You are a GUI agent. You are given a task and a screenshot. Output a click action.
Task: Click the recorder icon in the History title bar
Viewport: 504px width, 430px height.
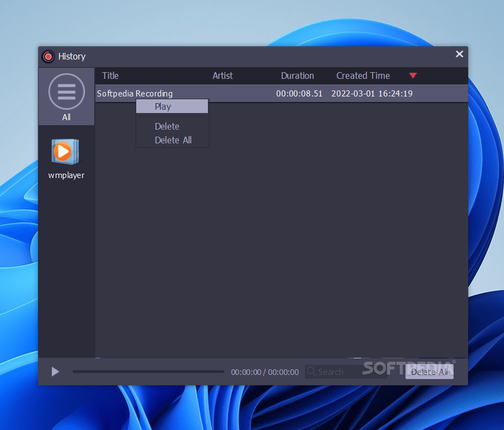tap(48, 56)
